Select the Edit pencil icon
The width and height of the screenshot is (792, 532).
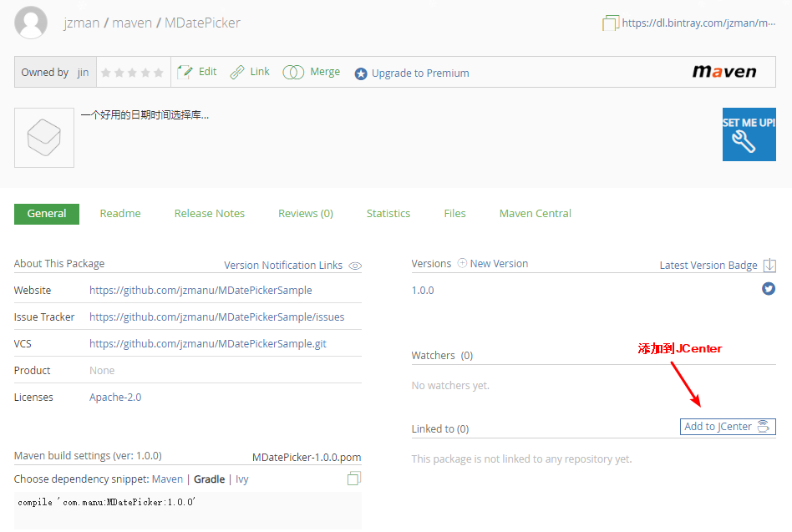184,72
